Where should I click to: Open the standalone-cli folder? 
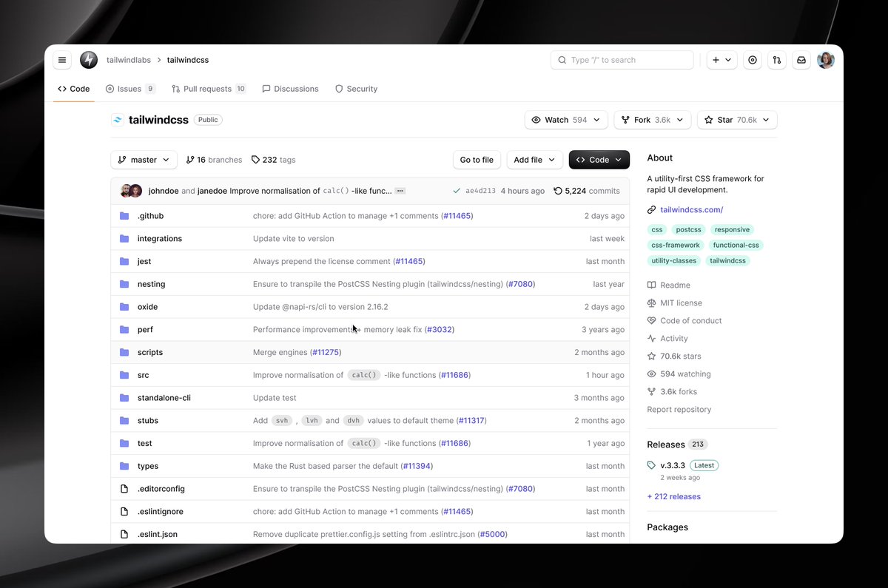(x=164, y=398)
